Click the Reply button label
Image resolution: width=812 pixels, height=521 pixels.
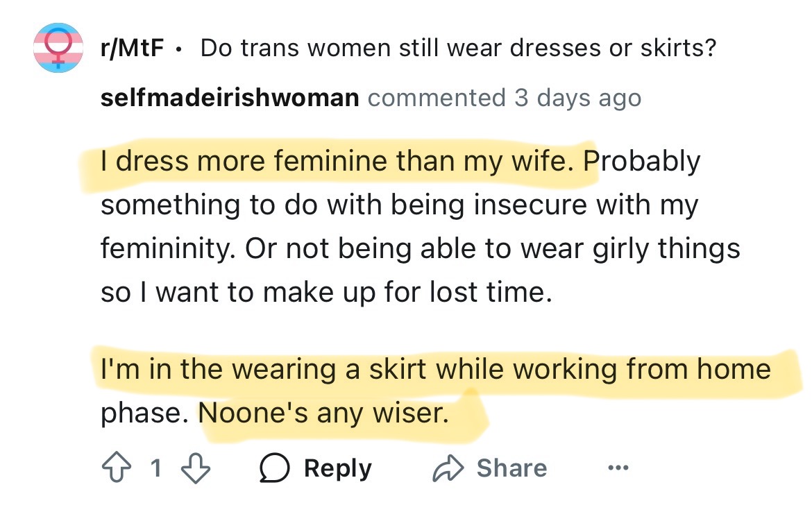click(x=338, y=469)
